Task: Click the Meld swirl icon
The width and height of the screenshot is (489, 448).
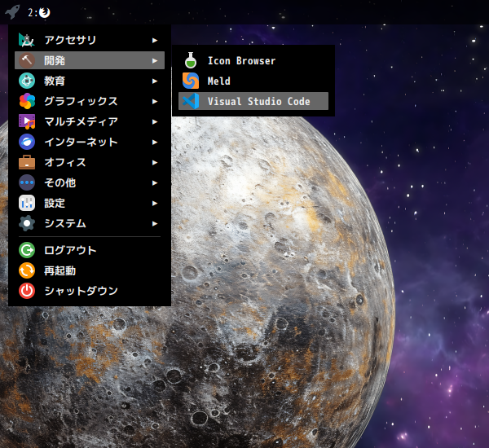Action: point(191,81)
